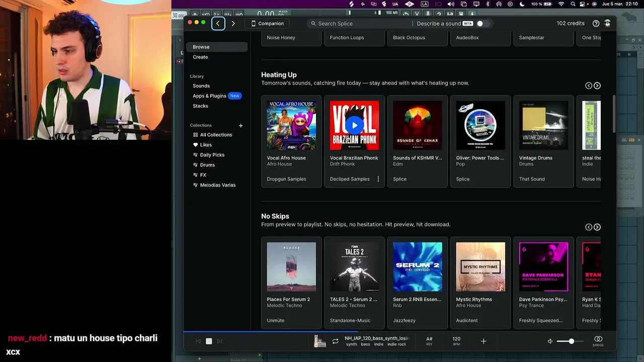View the 102 credits balance
This screenshot has height=362, width=644.
tap(571, 24)
